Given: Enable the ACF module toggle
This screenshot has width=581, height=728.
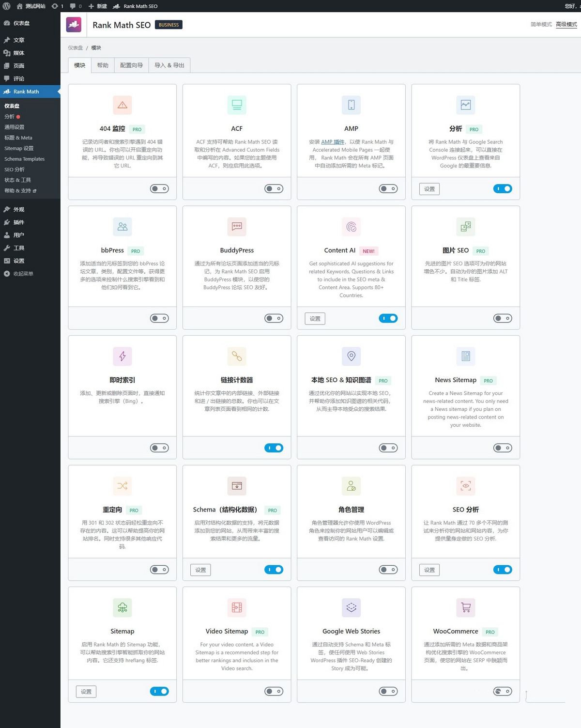Looking at the screenshot, I should click(x=273, y=188).
